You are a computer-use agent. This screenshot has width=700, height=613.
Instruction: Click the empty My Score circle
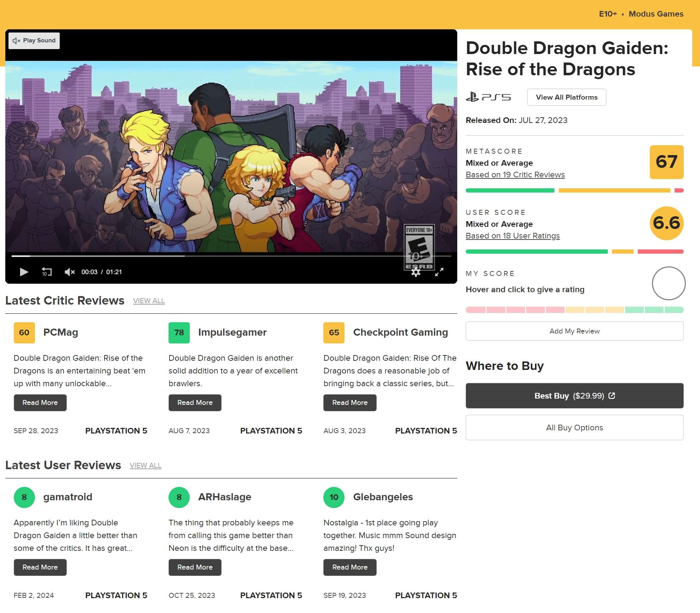[669, 283]
